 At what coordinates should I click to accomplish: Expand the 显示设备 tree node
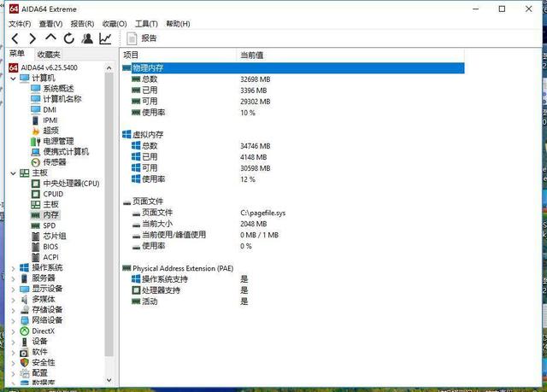point(13,289)
